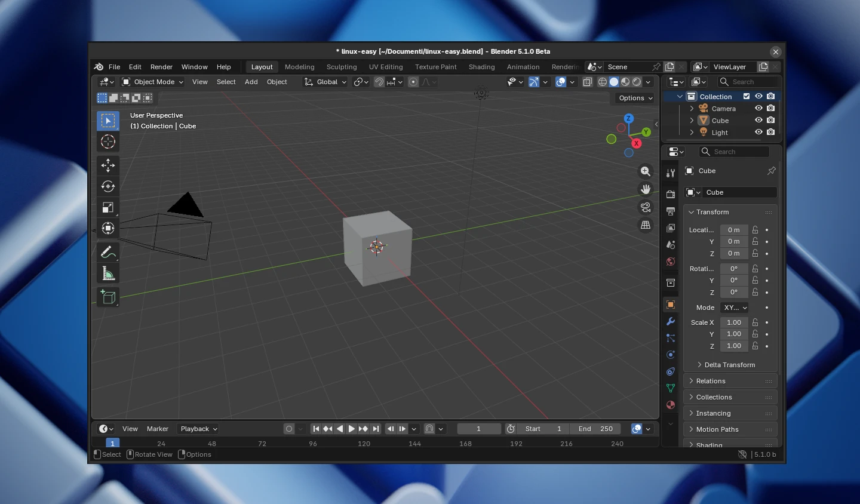This screenshot has height=504, width=860.
Task: Hide the Cube in the viewport
Action: coord(758,120)
